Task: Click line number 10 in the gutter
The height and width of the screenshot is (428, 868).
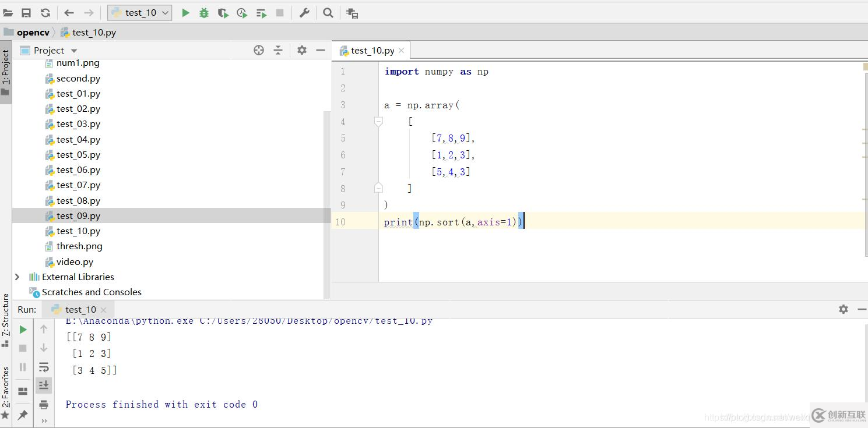Action: pos(340,222)
